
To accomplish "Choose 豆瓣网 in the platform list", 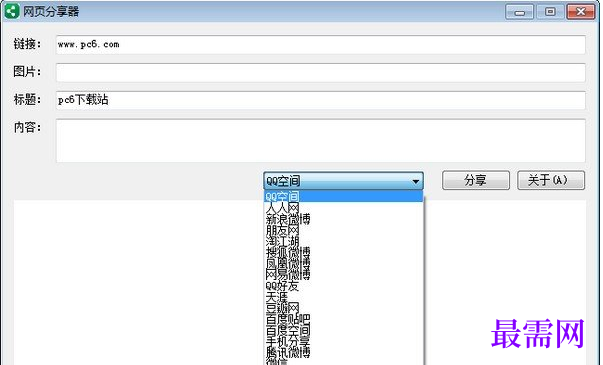I will coord(343,308).
